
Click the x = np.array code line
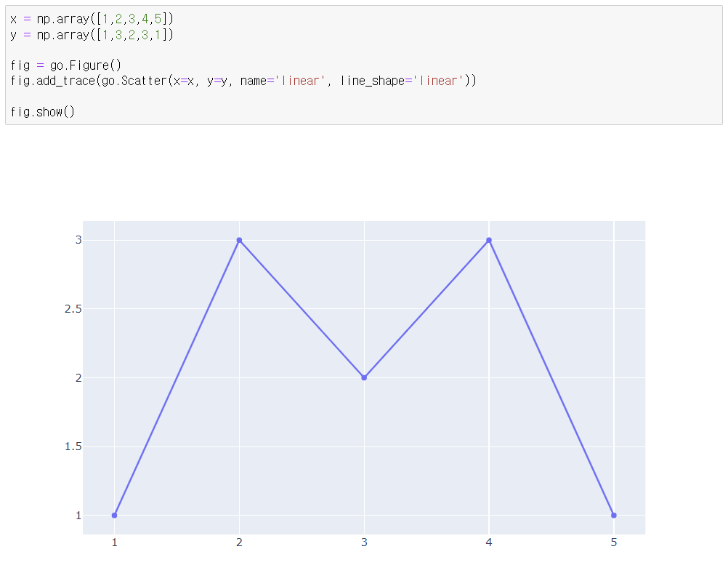[92, 19]
